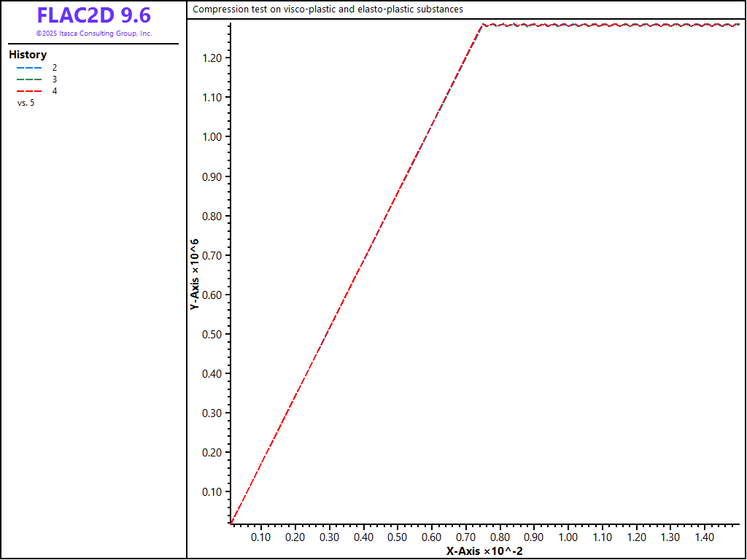Click the FLAC2D 9.6 logo title
747x560 pixels.
93,16
